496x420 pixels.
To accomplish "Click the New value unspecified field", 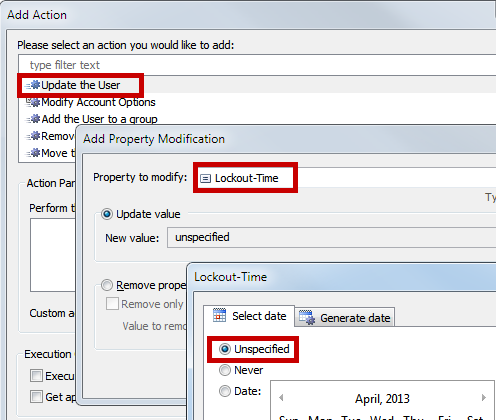I will [x=332, y=237].
